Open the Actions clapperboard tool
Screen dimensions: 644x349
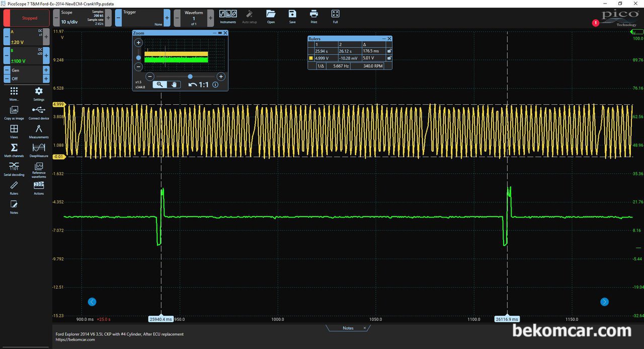point(39,188)
